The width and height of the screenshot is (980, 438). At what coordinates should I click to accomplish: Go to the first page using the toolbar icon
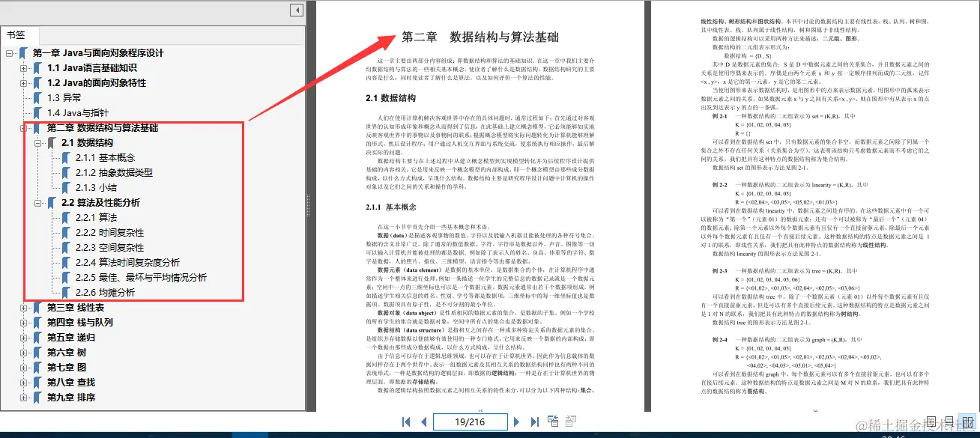405,422
